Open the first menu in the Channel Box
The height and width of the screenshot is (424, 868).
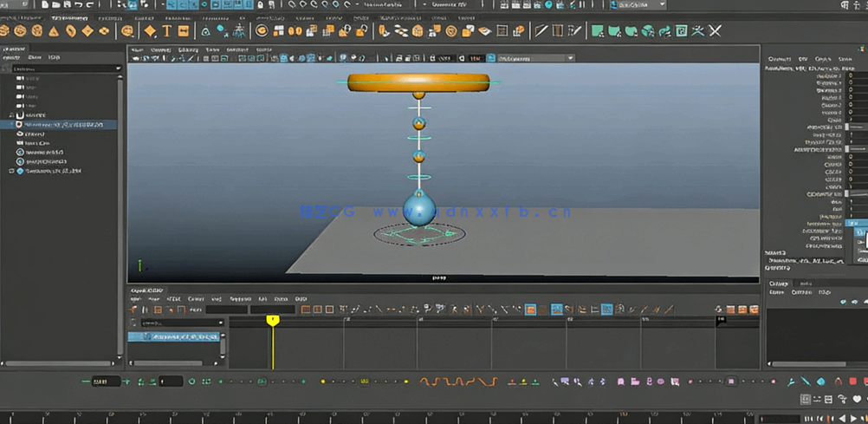tap(779, 59)
